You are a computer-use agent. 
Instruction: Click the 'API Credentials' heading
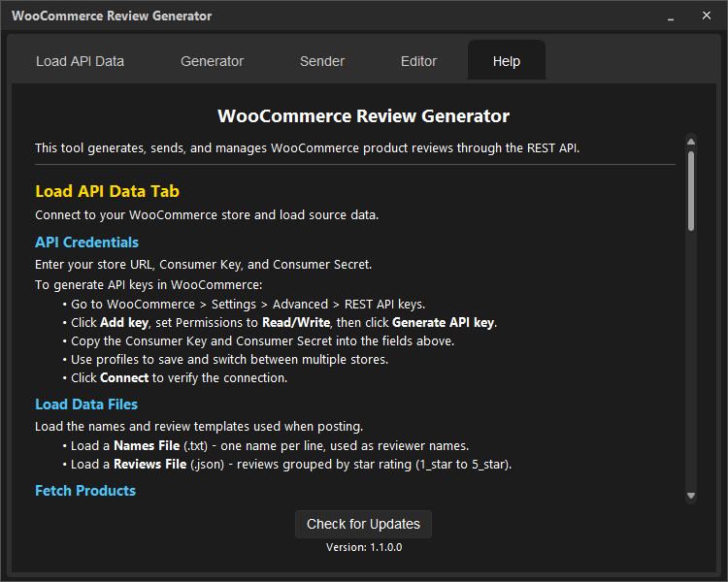pyautogui.click(x=86, y=242)
